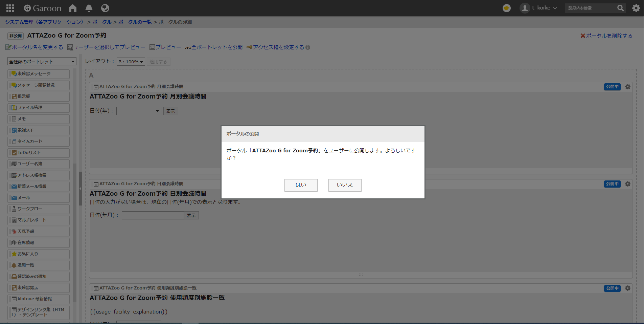The height and width of the screenshot is (324, 644).
Task: Open the settings gear in the top bar
Action: [x=636, y=8]
